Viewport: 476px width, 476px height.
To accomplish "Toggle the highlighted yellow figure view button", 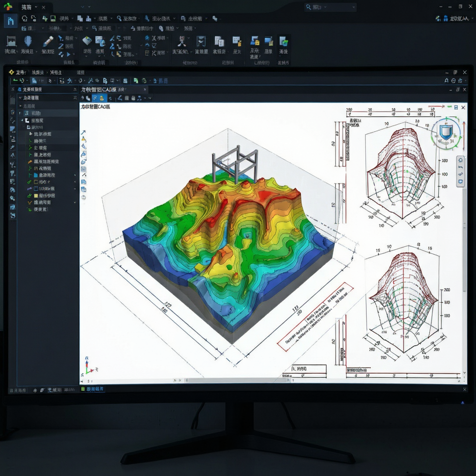I will 101,98.
